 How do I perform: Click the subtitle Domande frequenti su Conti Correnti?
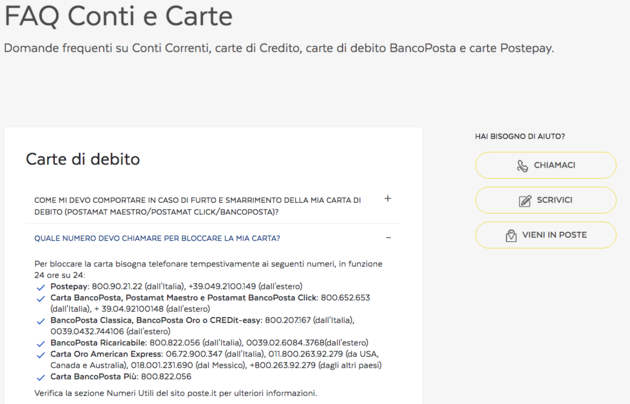coord(279,48)
